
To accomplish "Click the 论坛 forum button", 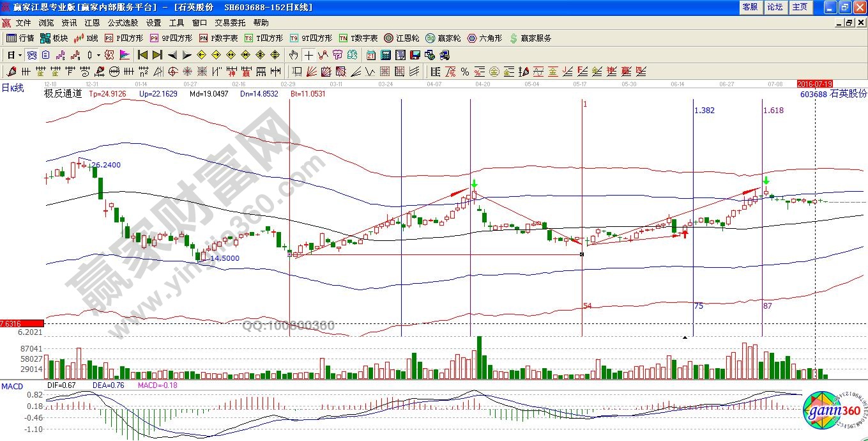I will point(774,7).
